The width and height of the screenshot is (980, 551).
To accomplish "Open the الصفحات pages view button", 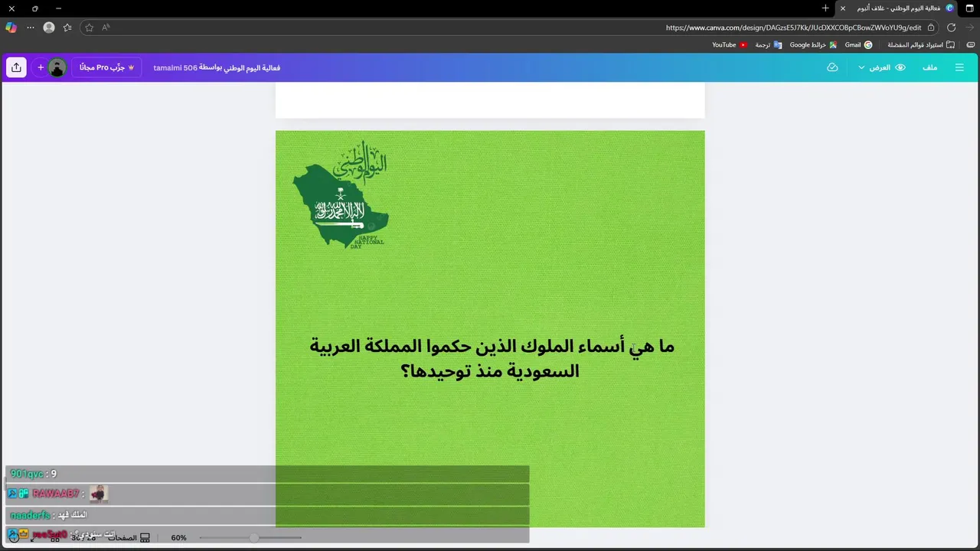I will point(129,538).
